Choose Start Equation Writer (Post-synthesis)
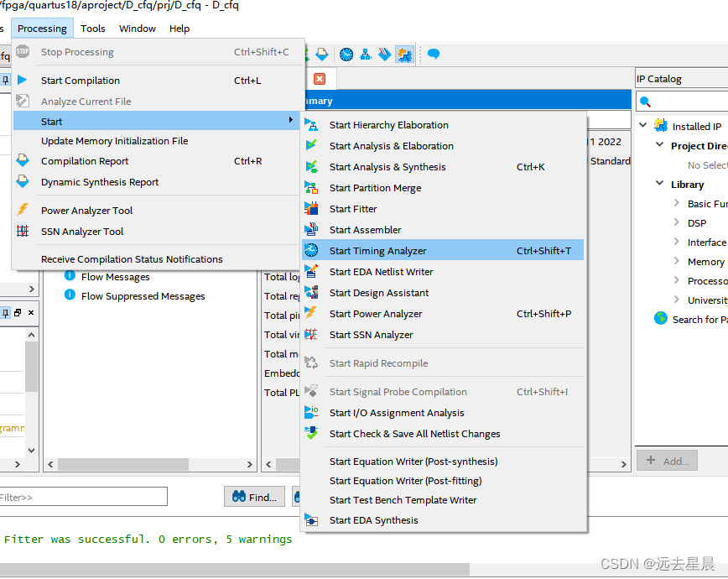Screen dimensions: 728x579 coord(444,461)
